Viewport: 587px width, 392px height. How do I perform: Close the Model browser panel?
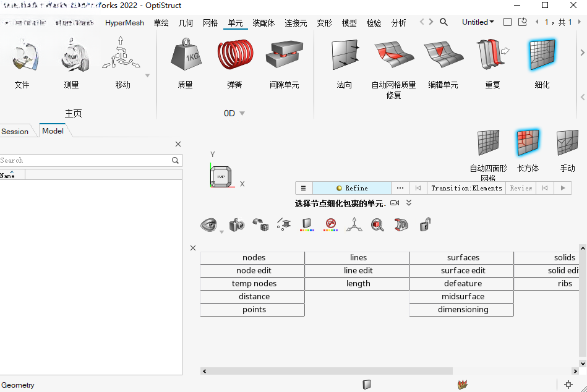pyautogui.click(x=178, y=144)
